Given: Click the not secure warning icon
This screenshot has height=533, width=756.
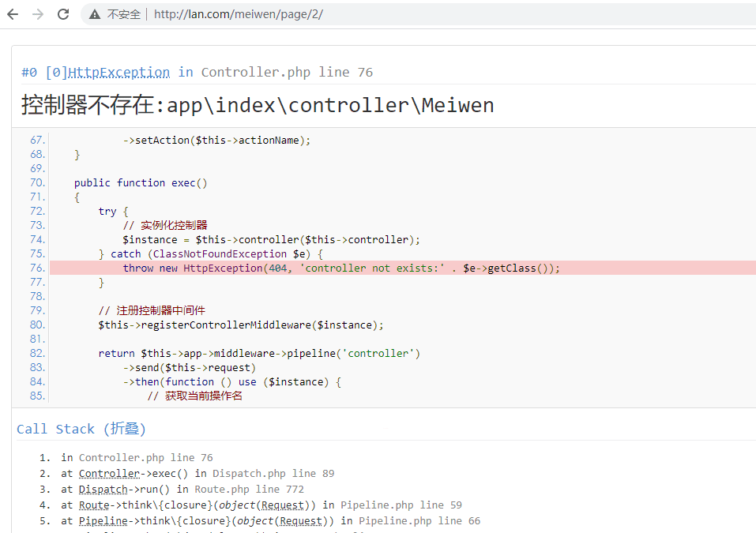Looking at the screenshot, I should (x=95, y=14).
